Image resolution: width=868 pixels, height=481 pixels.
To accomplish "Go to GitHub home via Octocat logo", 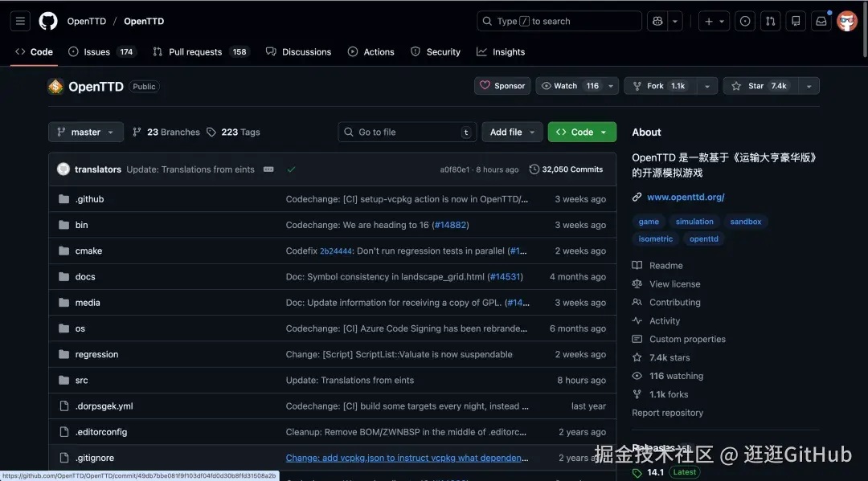I will pyautogui.click(x=48, y=21).
